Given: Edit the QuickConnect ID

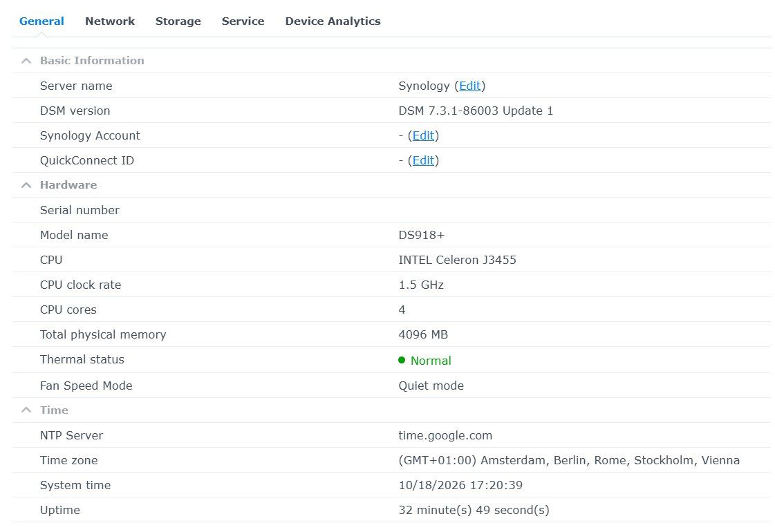Looking at the screenshot, I should [423, 160].
